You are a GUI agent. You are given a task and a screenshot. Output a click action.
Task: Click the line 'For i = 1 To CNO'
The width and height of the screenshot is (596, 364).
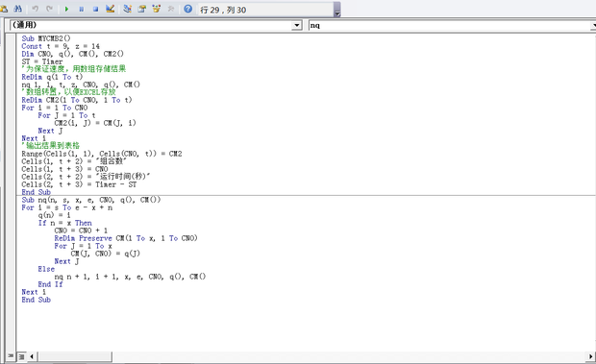coord(55,108)
